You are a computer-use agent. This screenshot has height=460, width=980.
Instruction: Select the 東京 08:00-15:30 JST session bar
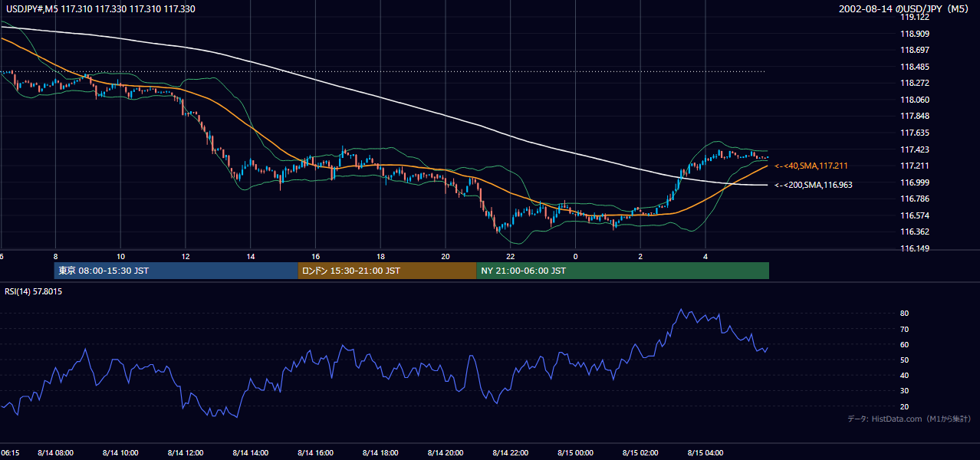(176, 271)
